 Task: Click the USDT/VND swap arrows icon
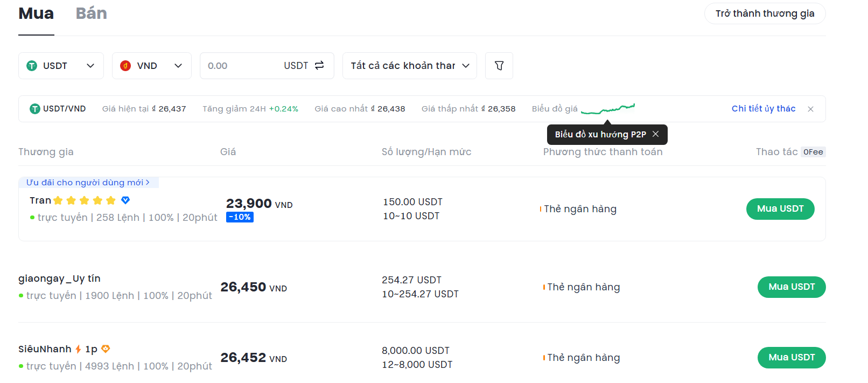(x=319, y=65)
